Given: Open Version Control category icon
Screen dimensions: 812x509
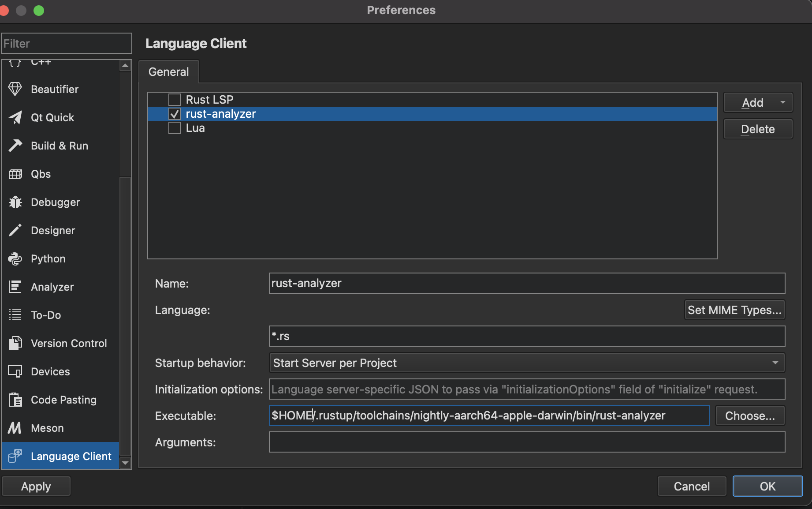Looking at the screenshot, I should [x=15, y=343].
